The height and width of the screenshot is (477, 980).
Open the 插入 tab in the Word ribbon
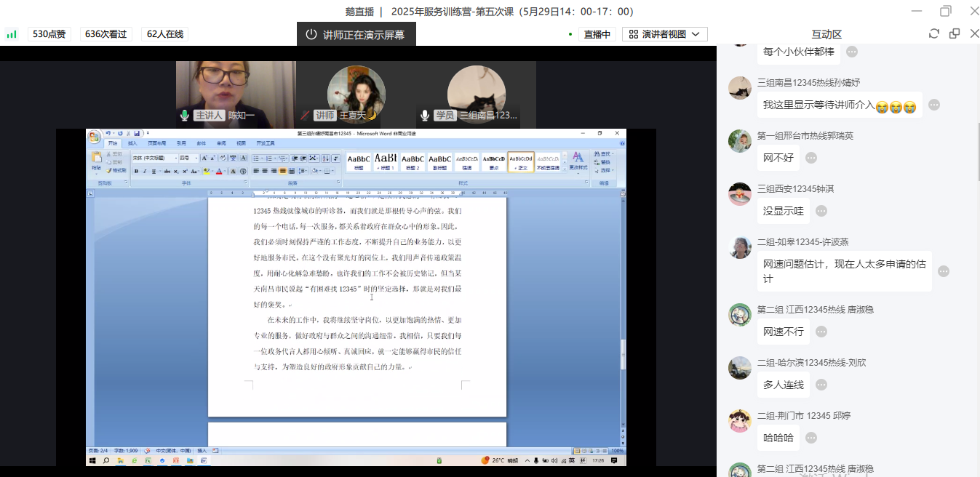[x=132, y=143]
